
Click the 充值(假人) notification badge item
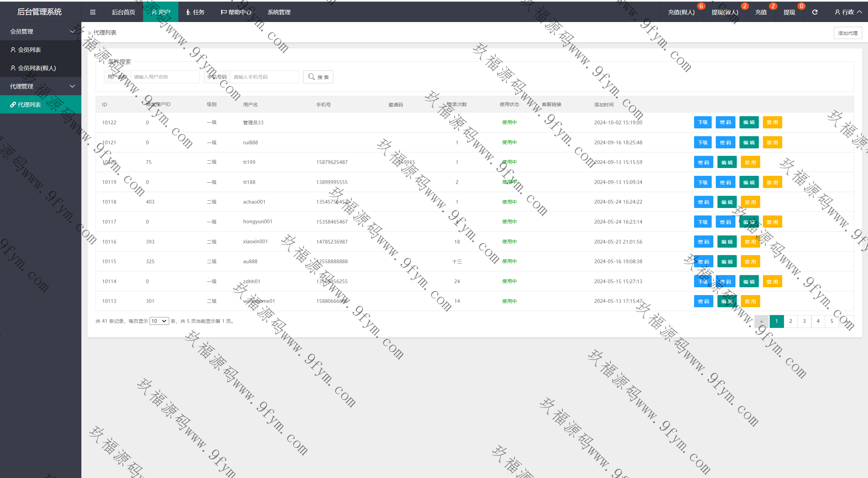(x=681, y=12)
